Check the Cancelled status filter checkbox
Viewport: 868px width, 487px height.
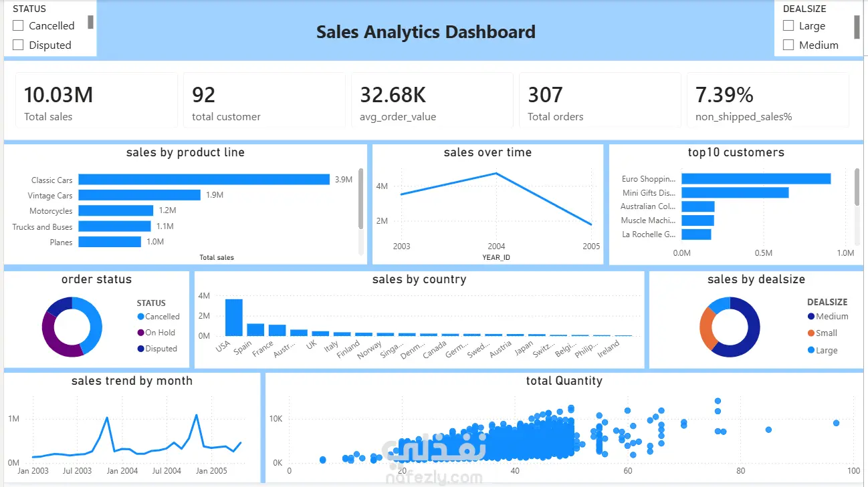18,26
